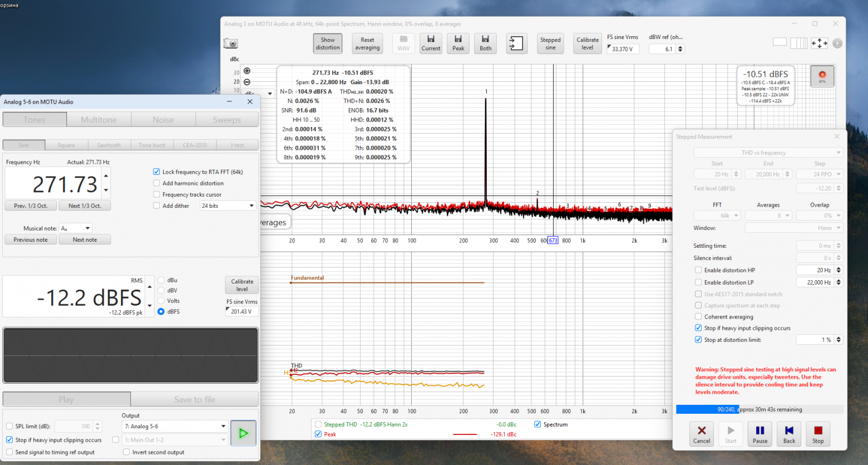Toggle the Spectrum trace checkbox
Image resolution: width=868 pixels, height=465 pixels.
point(537,424)
